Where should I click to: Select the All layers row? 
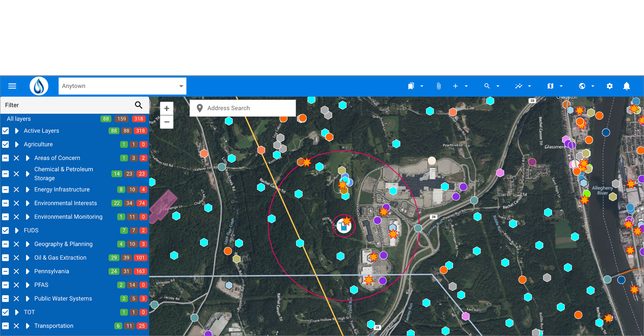click(75, 119)
